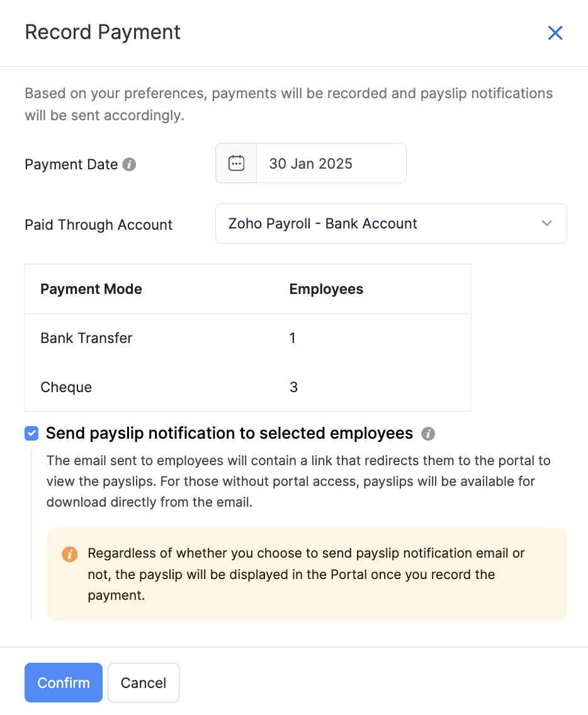Select the Cheque payment mode row
The height and width of the screenshot is (715, 588).
pos(66,387)
